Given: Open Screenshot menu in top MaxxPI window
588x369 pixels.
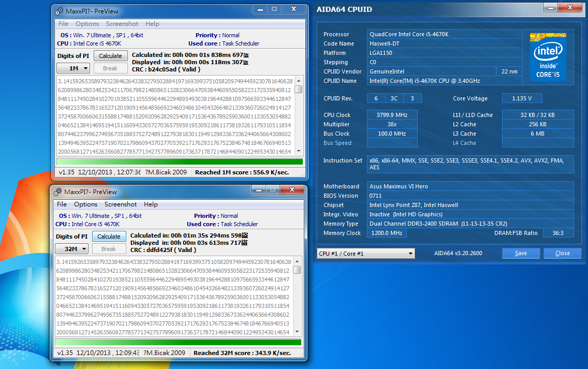Looking at the screenshot, I should point(122,24).
